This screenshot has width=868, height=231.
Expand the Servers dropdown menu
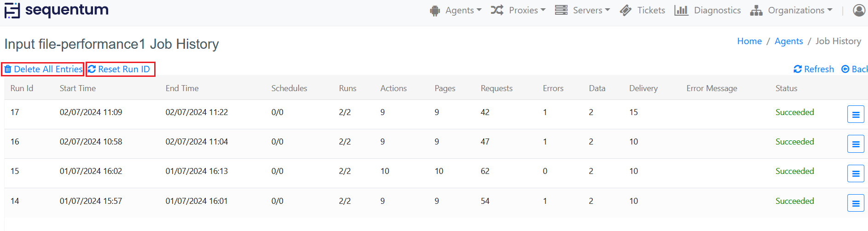pos(582,10)
